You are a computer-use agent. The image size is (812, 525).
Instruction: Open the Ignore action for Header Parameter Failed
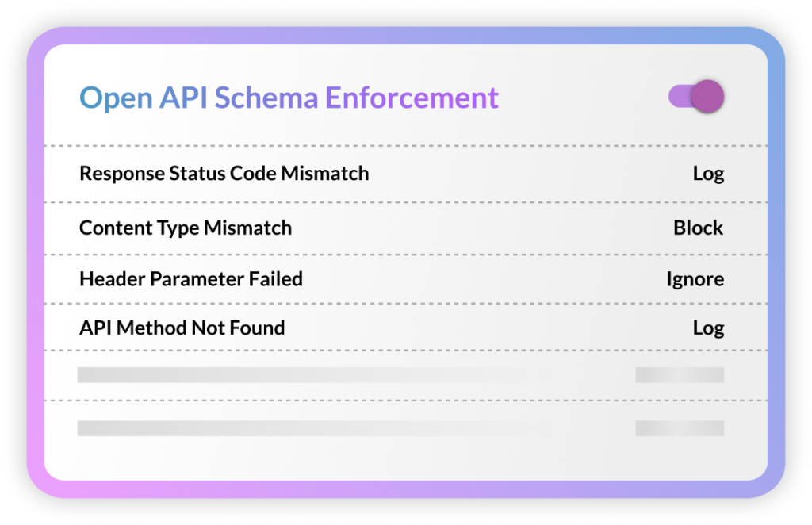tap(695, 279)
